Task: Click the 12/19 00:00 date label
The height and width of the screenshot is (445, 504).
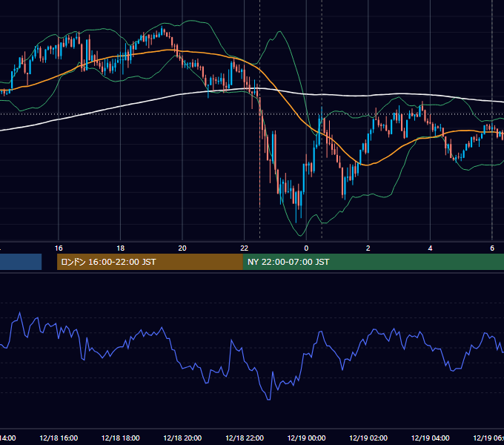Action: (306, 438)
